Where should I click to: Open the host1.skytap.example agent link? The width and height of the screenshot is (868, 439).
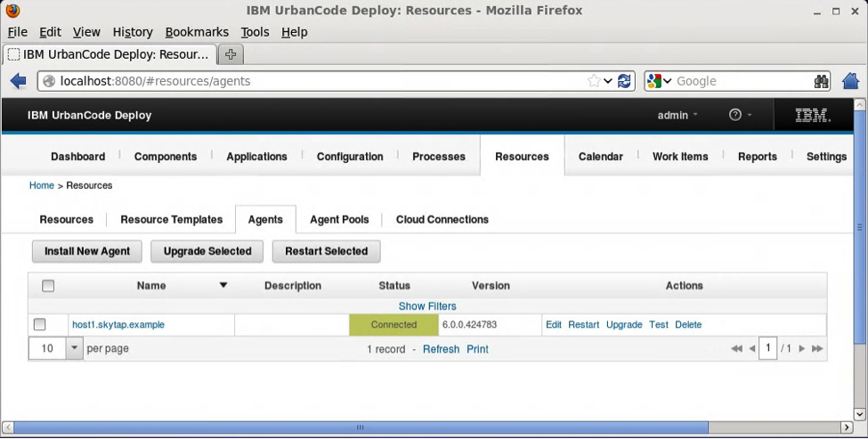[118, 325]
